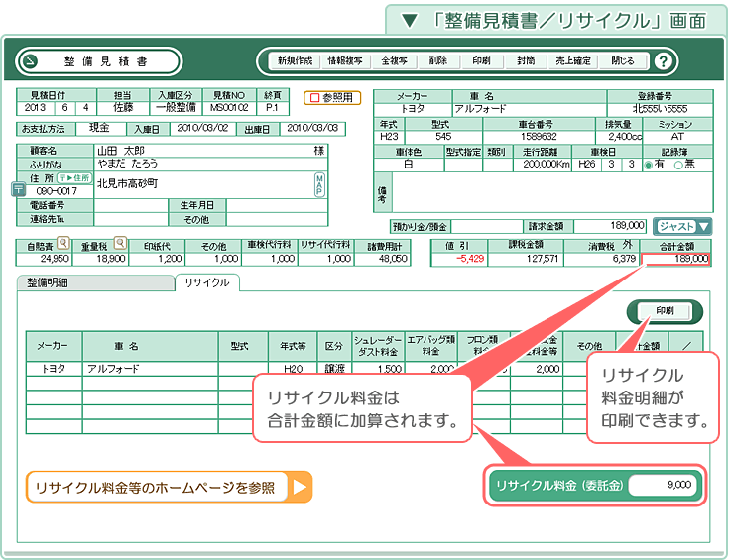Click the round icon beside 整備見積書 title

pos(31,61)
